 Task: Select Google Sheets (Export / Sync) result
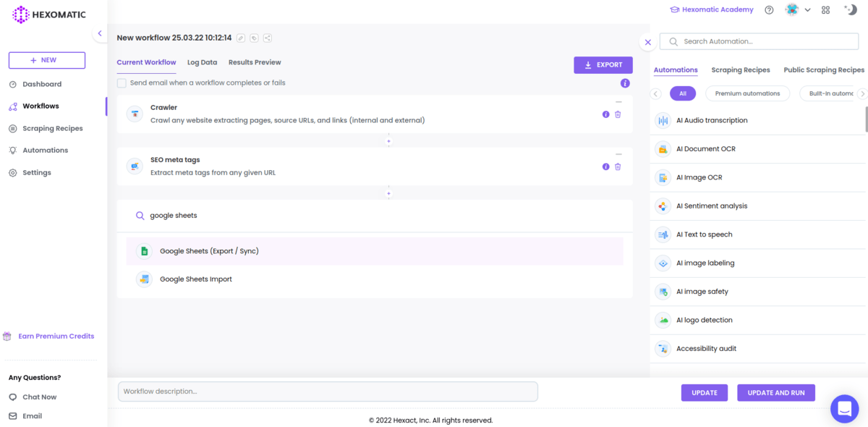(209, 251)
